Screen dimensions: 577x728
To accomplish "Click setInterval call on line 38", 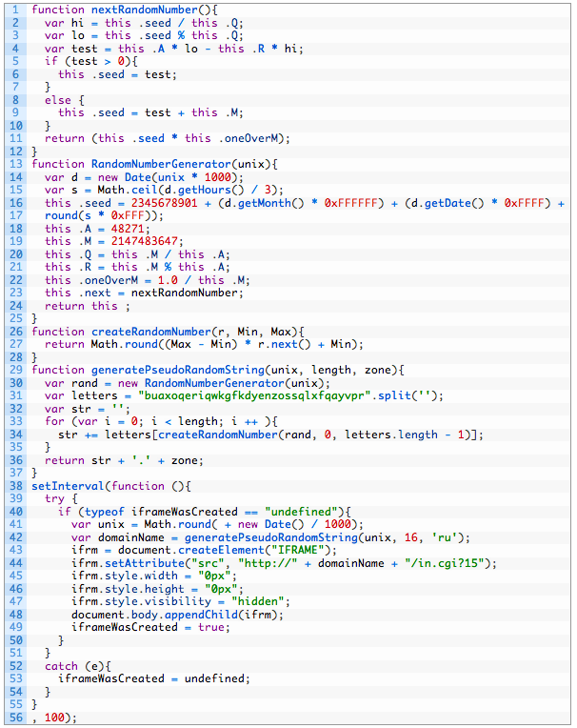I will click(69, 486).
